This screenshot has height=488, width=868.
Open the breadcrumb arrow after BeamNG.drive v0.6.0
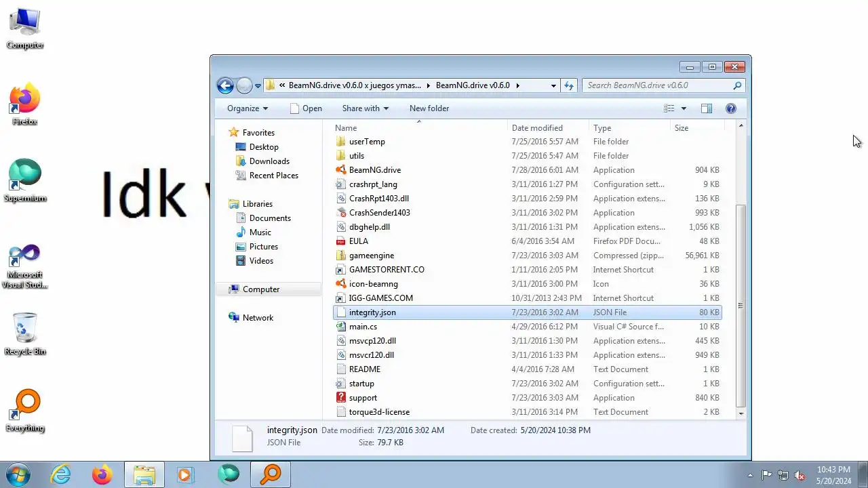point(517,85)
